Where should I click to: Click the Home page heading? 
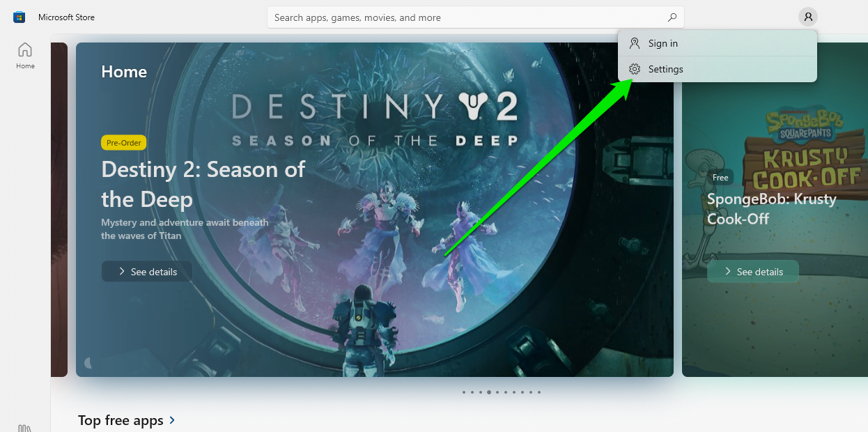click(124, 72)
